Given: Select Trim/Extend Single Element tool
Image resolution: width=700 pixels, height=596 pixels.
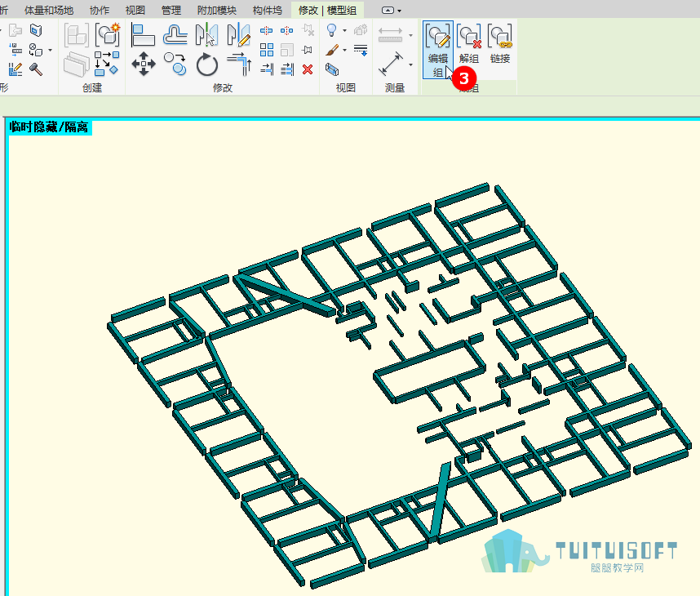Looking at the screenshot, I should coord(267,69).
